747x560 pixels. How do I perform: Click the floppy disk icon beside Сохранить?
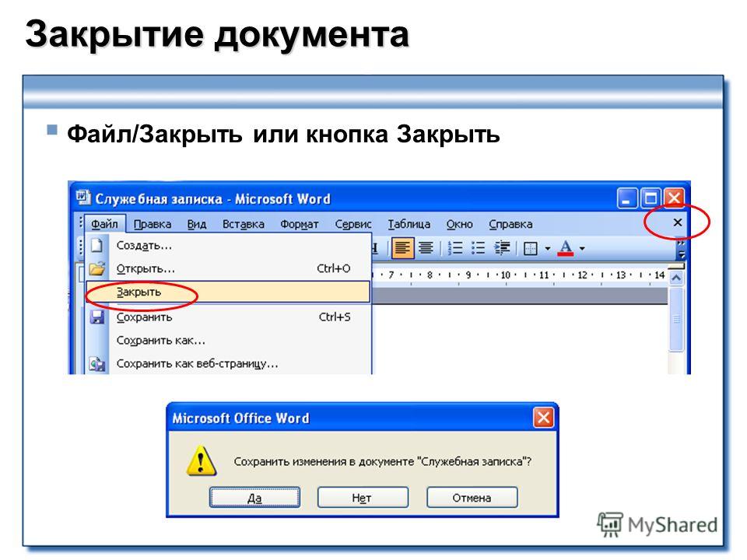click(x=97, y=317)
